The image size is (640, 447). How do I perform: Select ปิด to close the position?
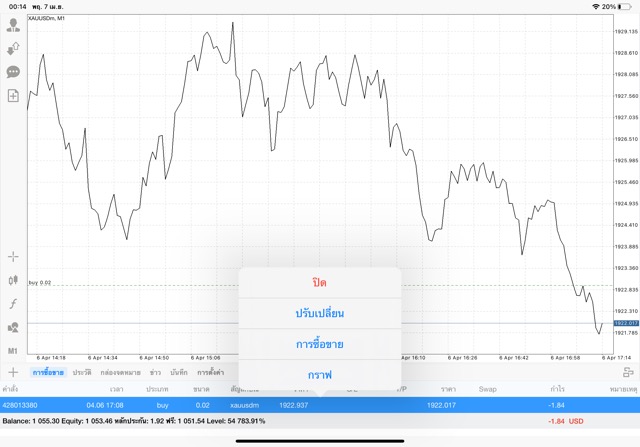coord(319,283)
